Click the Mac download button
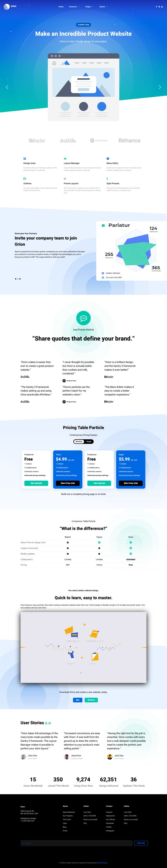 (78, 700)
